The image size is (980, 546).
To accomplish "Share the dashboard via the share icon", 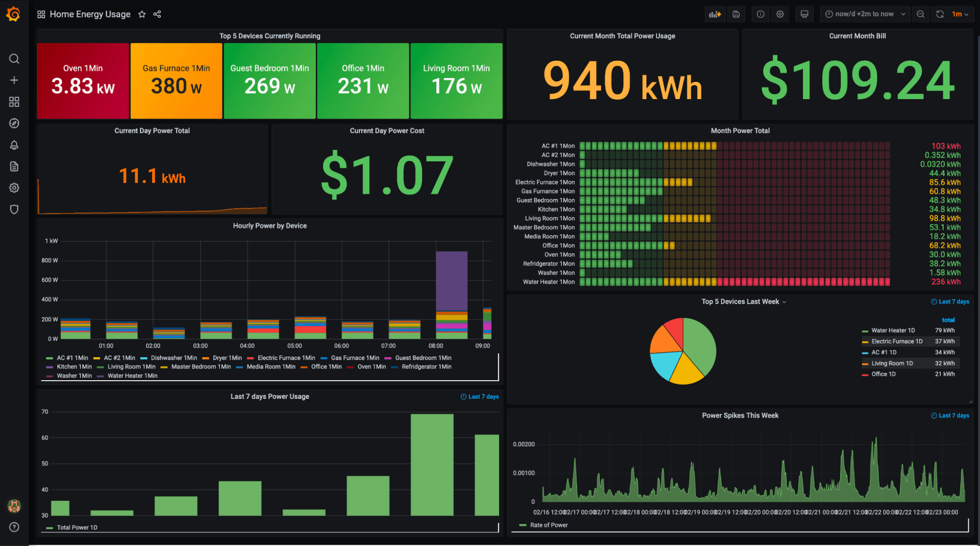I will point(157,14).
